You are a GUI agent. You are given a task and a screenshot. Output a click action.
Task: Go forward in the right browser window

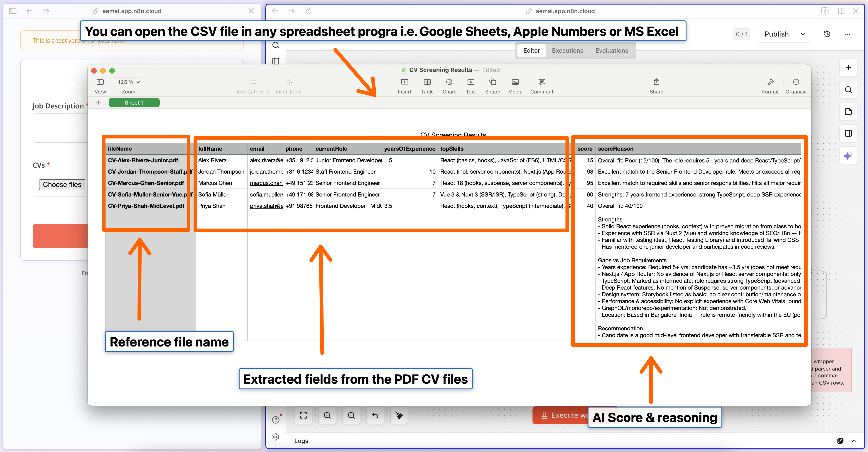click(x=292, y=11)
